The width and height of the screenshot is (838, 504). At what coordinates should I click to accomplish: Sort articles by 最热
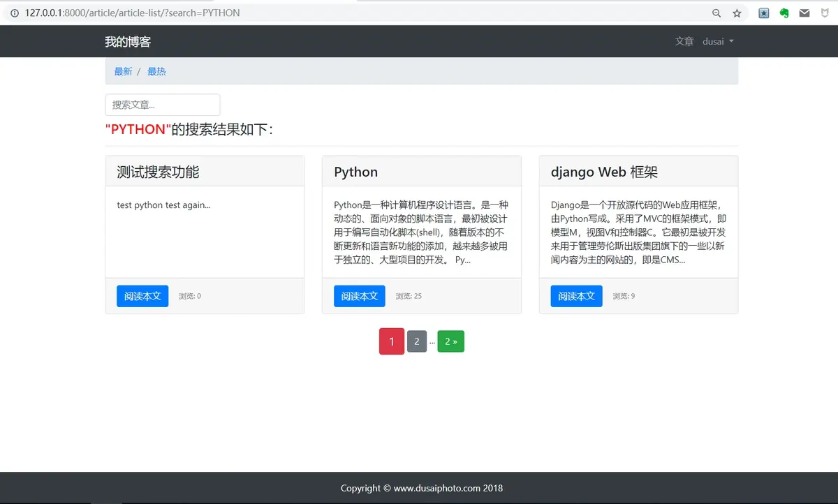[156, 71]
